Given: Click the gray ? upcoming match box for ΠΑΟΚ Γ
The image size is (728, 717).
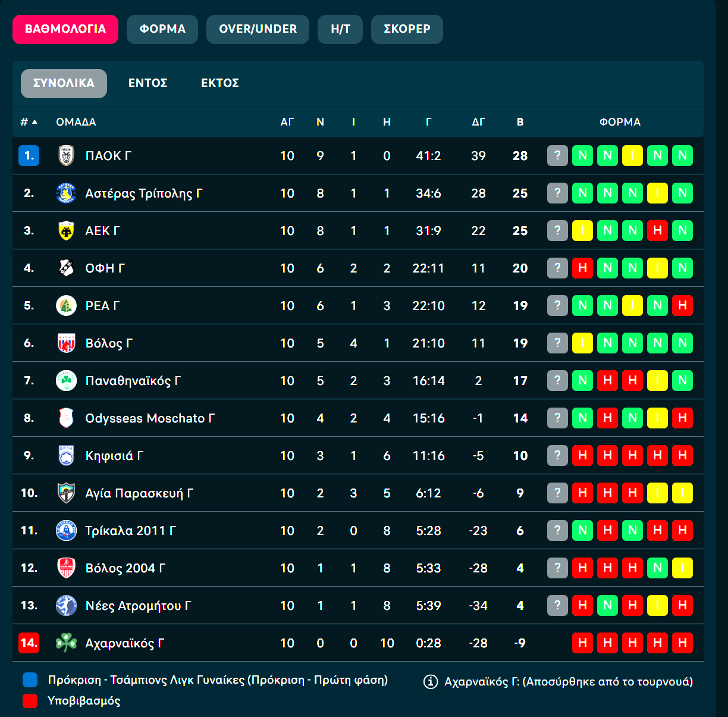Looking at the screenshot, I should click(557, 156).
